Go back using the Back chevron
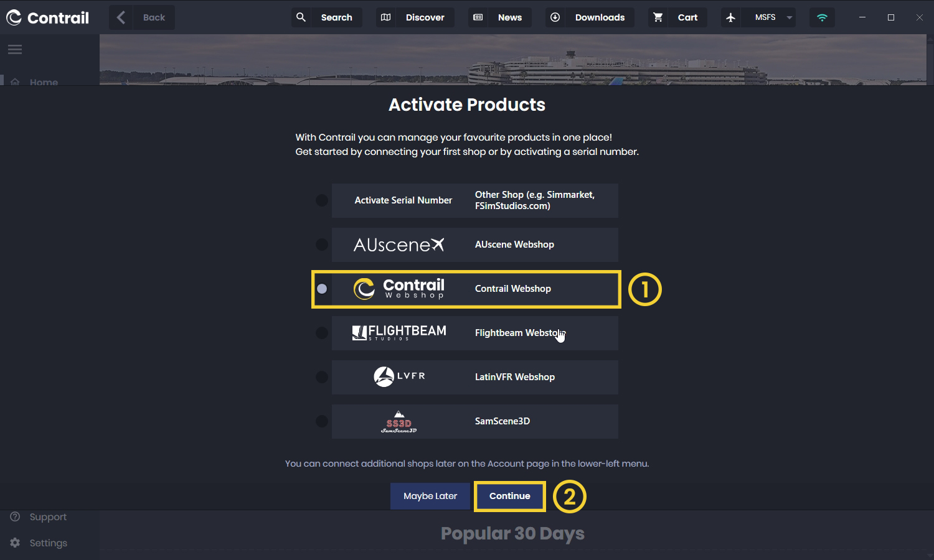 121,17
